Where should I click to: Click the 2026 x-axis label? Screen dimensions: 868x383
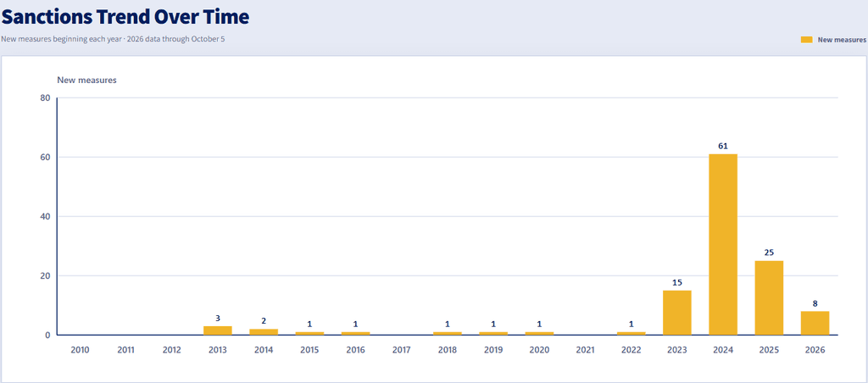coord(815,350)
